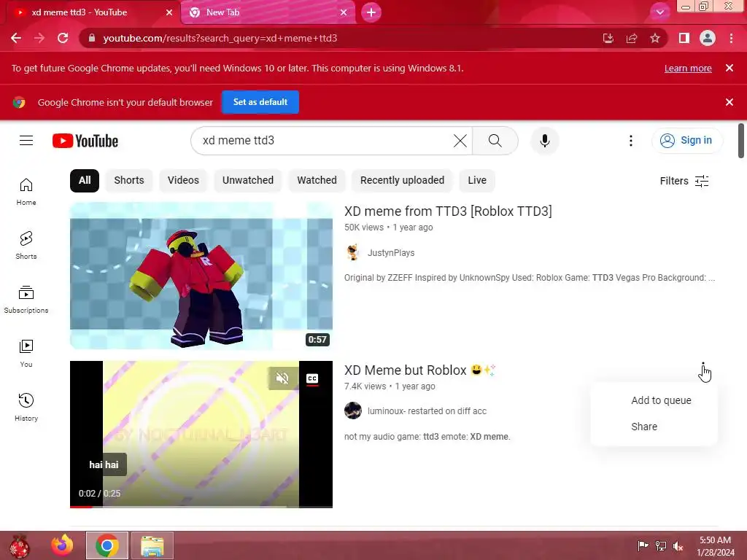Viewport: 747px width, 560px height.
Task: View site information via lock icon
Action: pyautogui.click(x=92, y=38)
